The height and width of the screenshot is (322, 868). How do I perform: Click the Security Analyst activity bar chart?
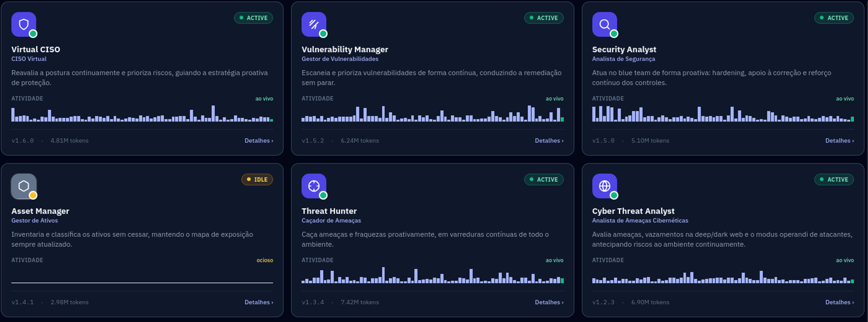point(723,114)
